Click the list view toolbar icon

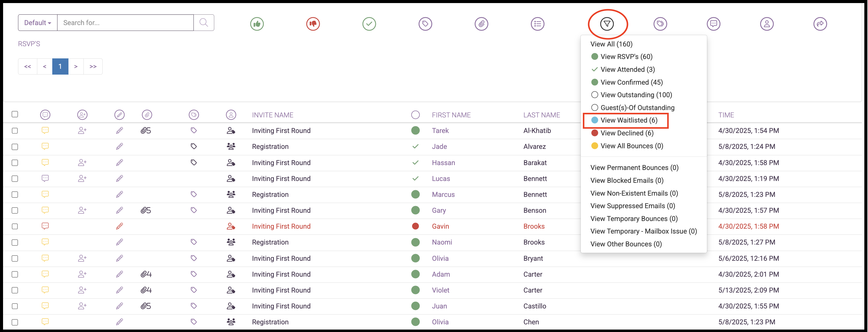pos(537,24)
